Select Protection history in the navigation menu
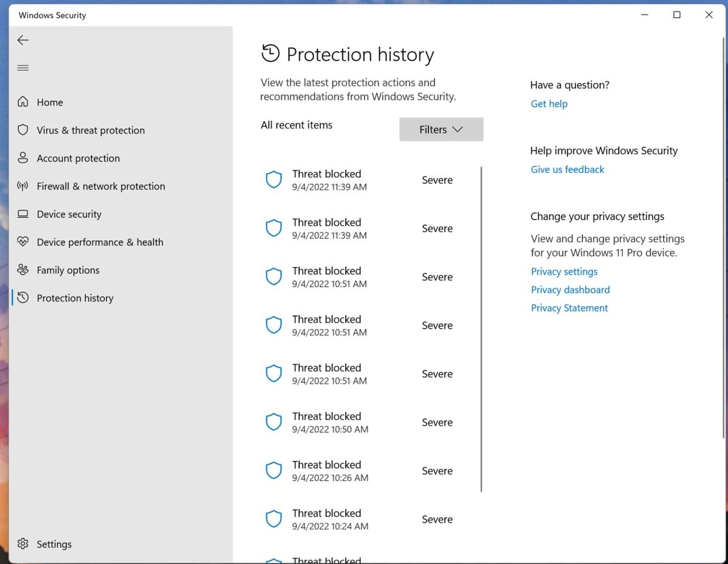 click(75, 298)
